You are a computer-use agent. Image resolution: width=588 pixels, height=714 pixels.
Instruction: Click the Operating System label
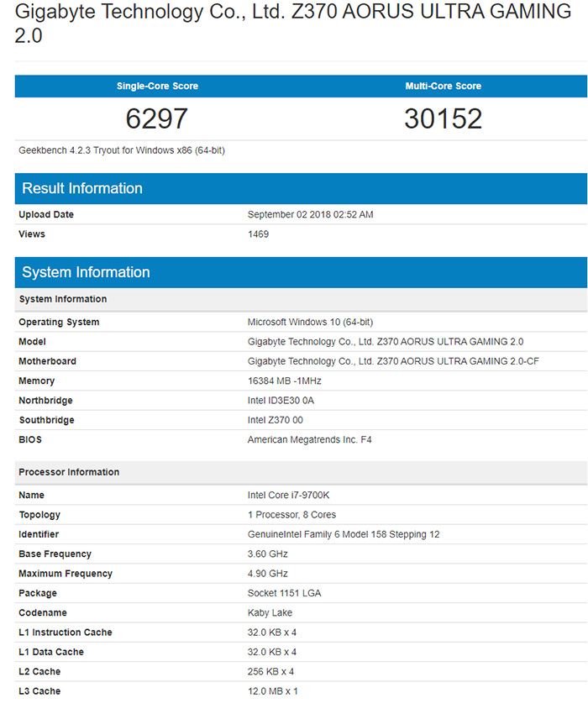[59, 322]
